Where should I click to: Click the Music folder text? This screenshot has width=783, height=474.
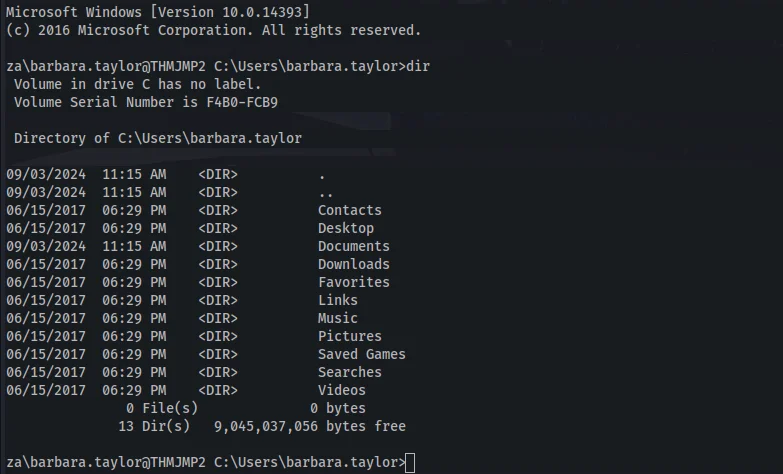tap(338, 318)
